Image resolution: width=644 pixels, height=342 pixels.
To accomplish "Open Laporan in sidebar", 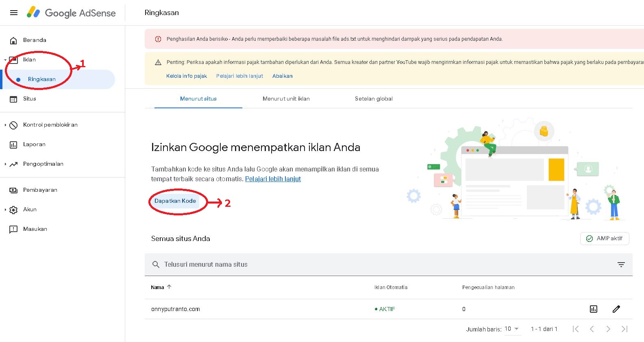I will click(x=34, y=145).
